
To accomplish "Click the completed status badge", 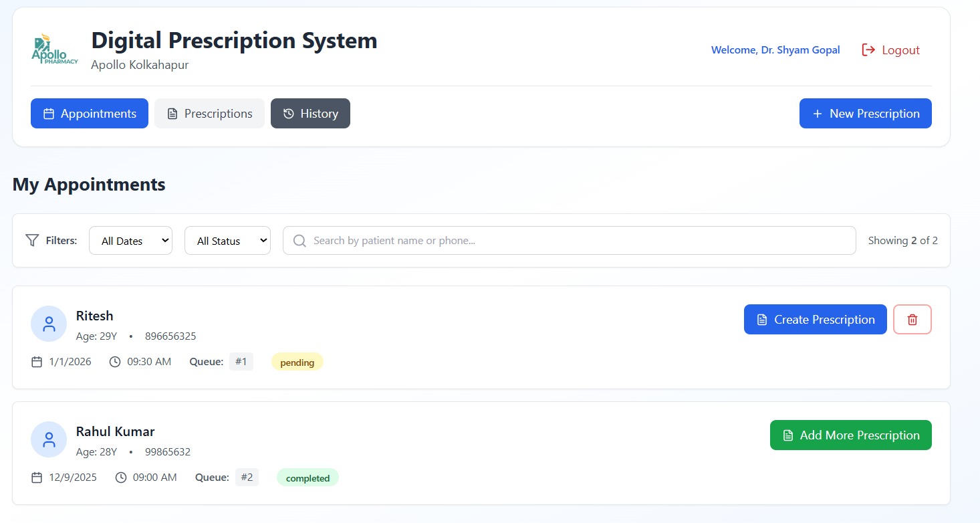I will [x=308, y=478].
